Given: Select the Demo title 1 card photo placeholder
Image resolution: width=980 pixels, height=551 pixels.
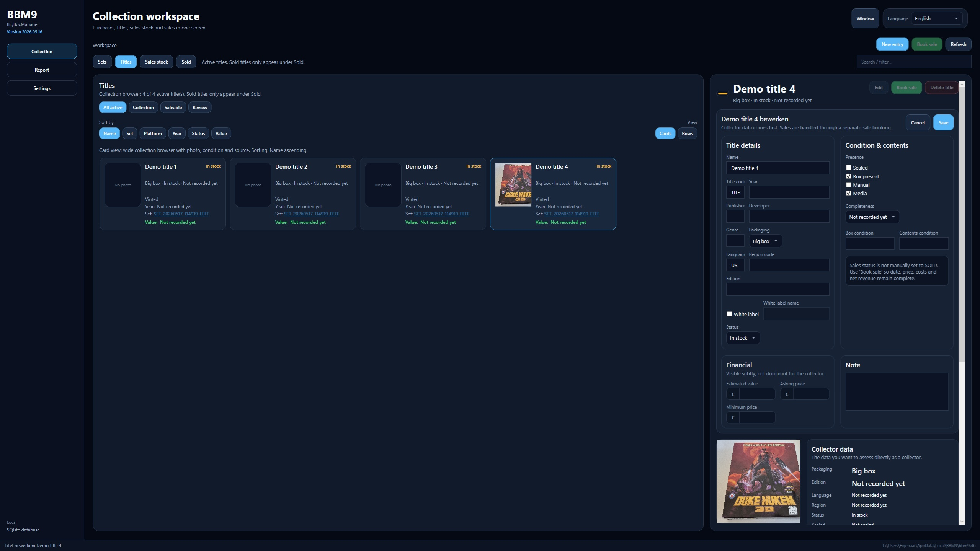Looking at the screenshot, I should click(x=123, y=185).
